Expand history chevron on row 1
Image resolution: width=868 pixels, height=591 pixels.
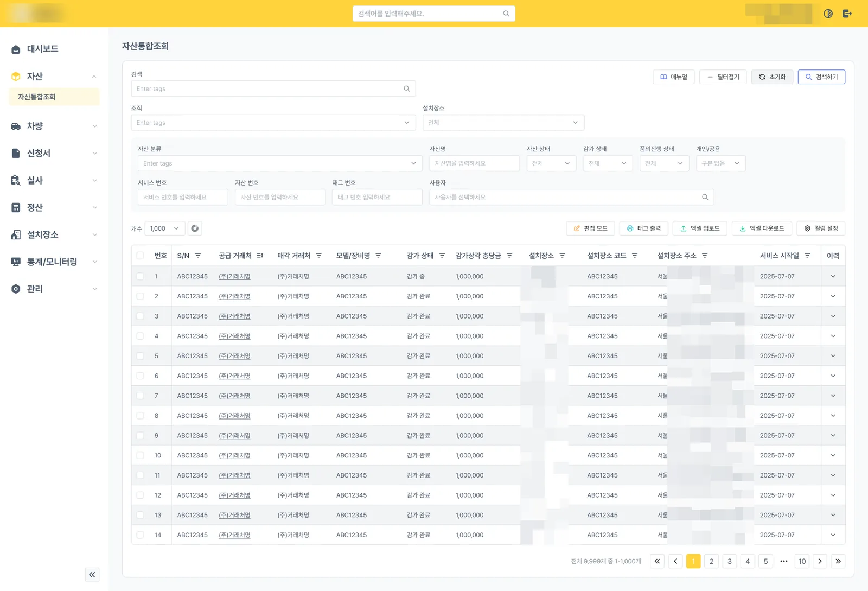833,276
